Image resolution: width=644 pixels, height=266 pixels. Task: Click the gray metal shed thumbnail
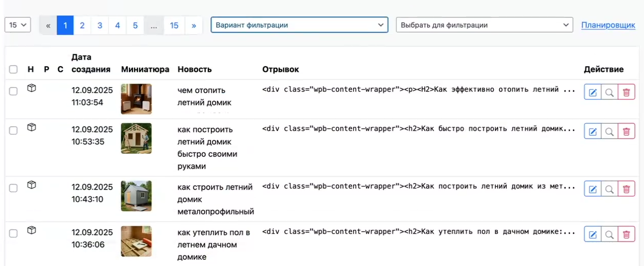(x=136, y=196)
